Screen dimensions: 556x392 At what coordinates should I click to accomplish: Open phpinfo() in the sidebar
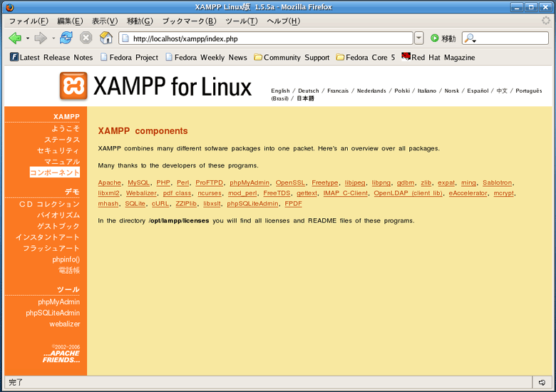pos(66,259)
